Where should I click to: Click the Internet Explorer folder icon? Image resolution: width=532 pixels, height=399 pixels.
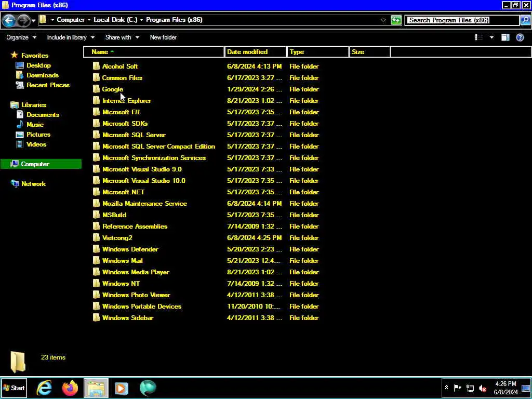coord(96,100)
